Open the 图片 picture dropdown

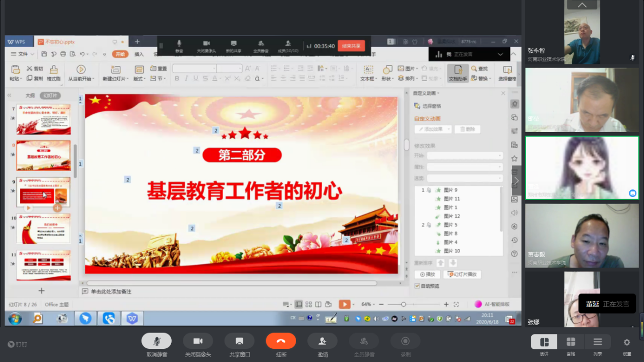click(x=408, y=69)
